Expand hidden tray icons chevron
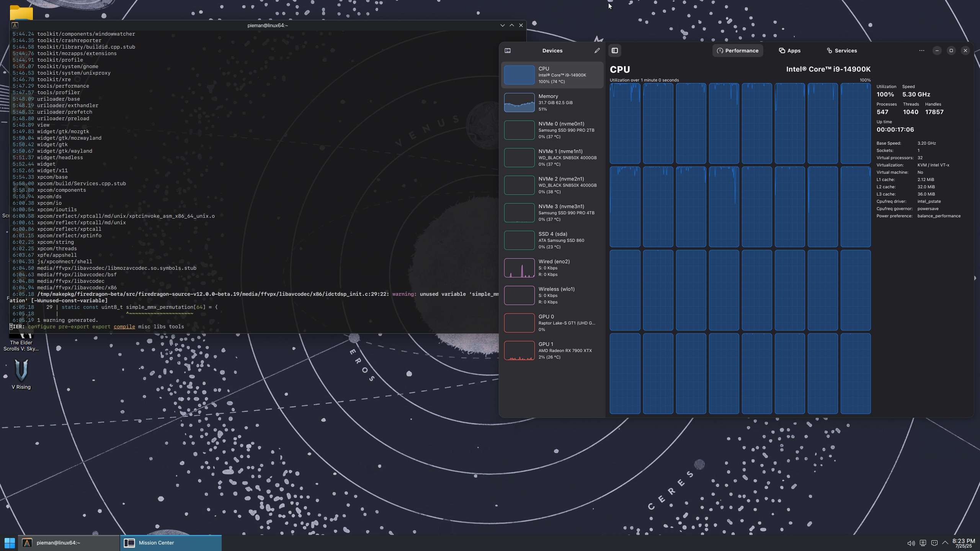Viewport: 980px width, 551px height. point(945,543)
